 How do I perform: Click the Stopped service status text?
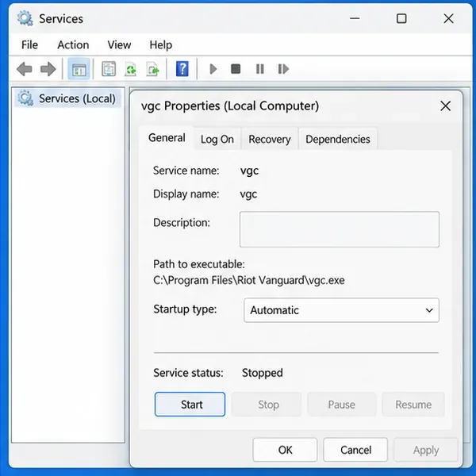[263, 373]
